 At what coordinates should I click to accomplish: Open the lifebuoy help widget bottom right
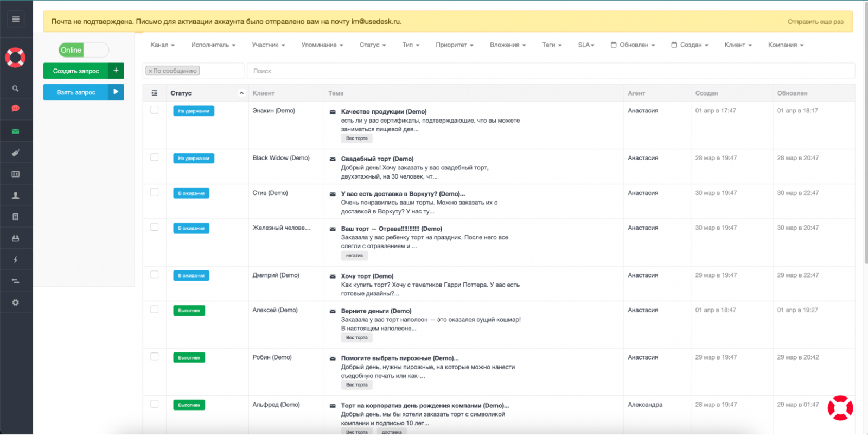tap(840, 408)
